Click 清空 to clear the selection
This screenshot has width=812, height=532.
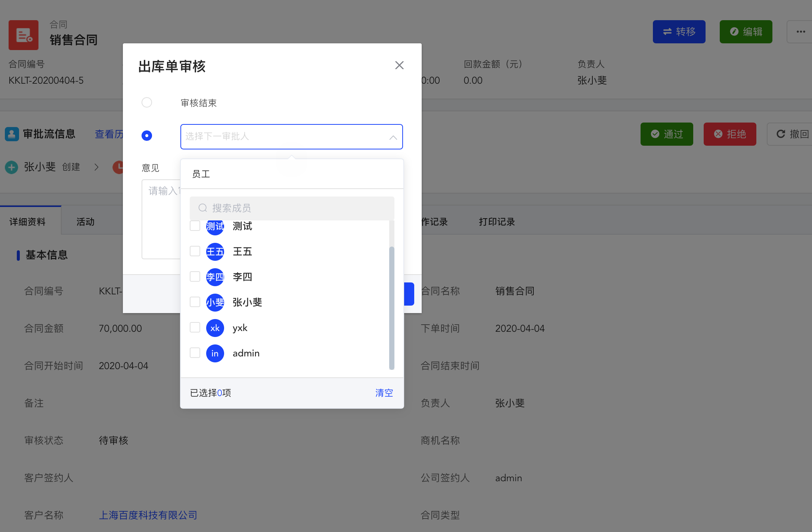384,393
